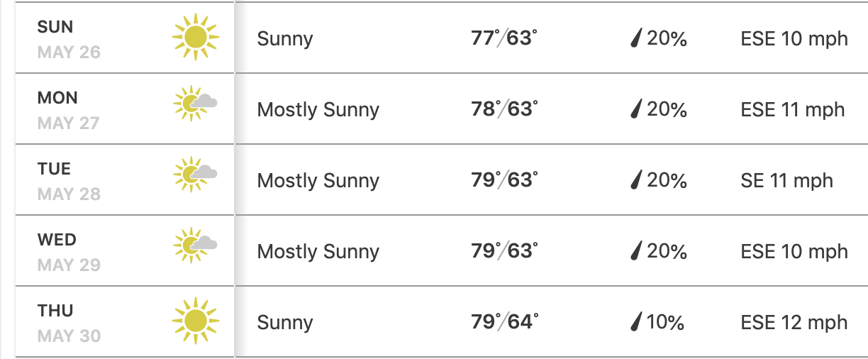Click Wednesday's Mostly Sunny description
The image size is (868, 359).
tap(318, 252)
